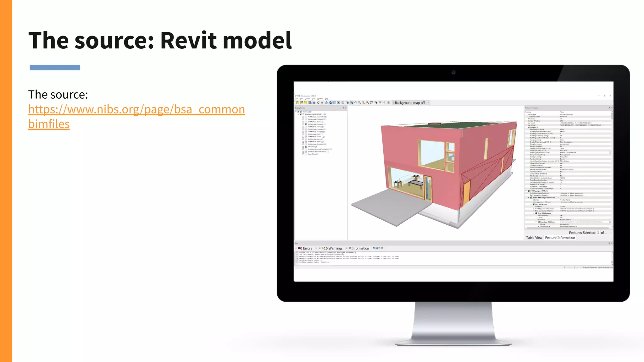Screen dimensions: 644x362
Task: Select the Pan hand tool
Action: (x=355, y=103)
